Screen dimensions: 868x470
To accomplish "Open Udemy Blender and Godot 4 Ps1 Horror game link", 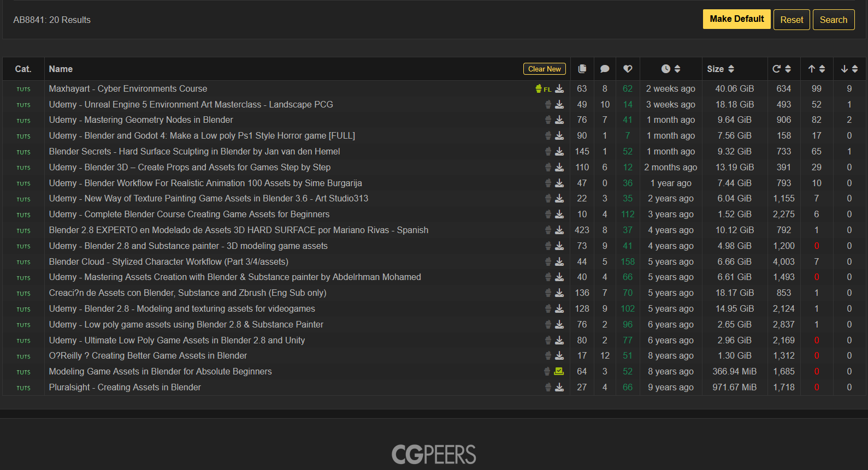I will point(202,135).
